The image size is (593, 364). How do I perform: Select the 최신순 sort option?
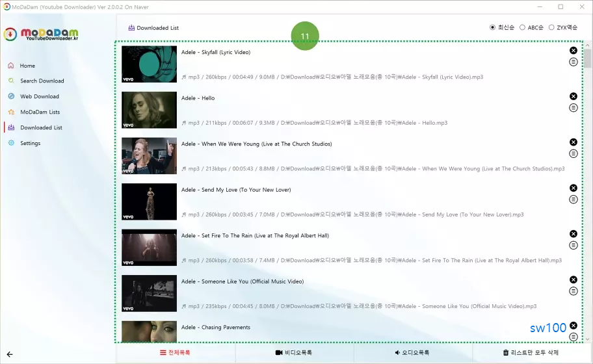pos(492,27)
